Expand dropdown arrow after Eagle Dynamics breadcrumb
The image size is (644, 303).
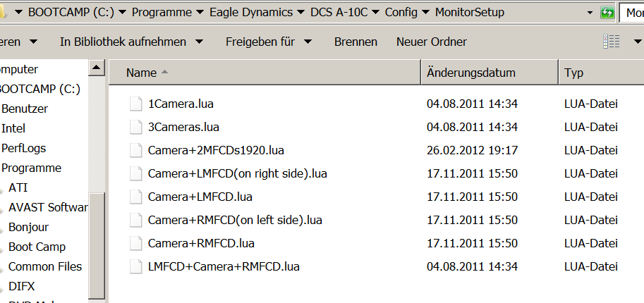point(301,12)
